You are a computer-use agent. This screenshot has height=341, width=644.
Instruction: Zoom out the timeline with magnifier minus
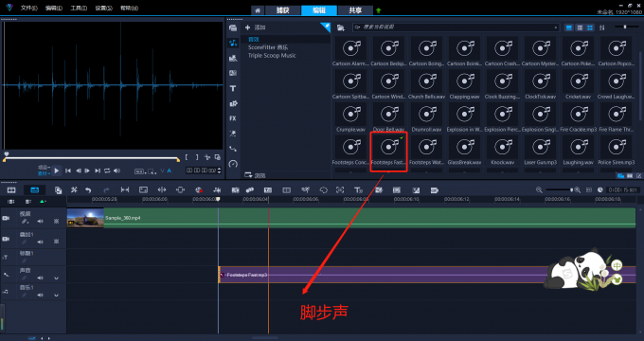539,189
